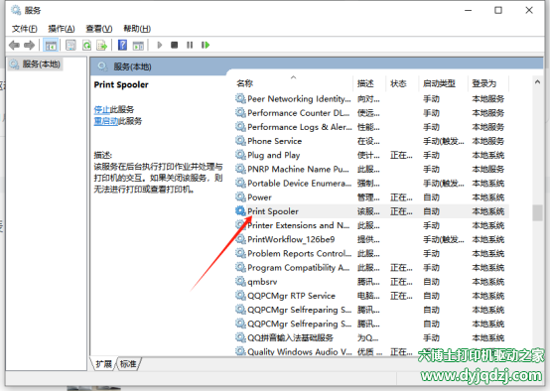Select the Print Spooler service name
This screenshot has height=392, width=550.
pos(273,211)
